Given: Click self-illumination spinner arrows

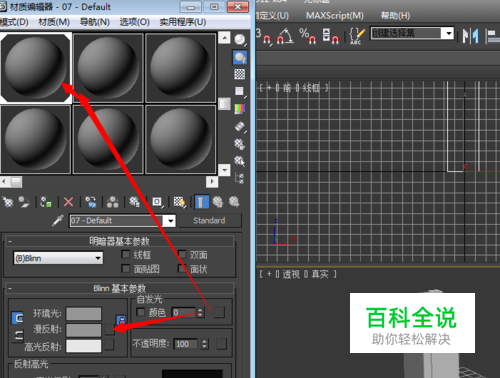Looking at the screenshot, I should pyautogui.click(x=200, y=312).
